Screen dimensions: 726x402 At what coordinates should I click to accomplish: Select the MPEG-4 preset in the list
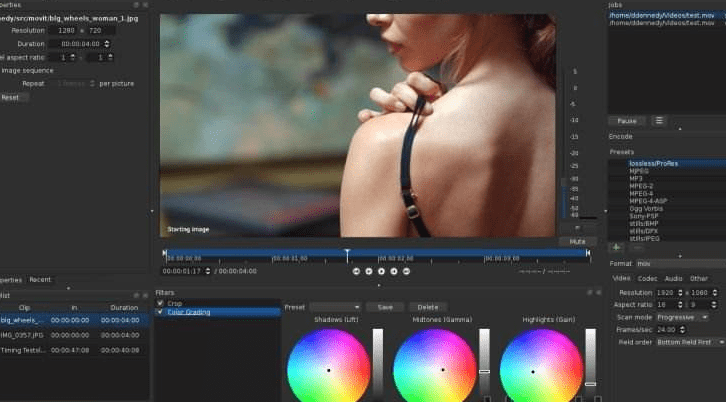641,194
